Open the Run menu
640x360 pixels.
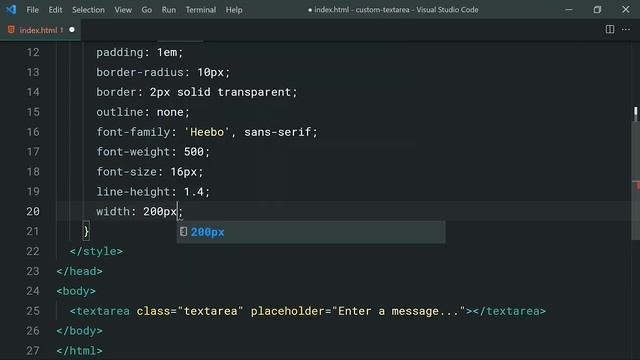169,10
